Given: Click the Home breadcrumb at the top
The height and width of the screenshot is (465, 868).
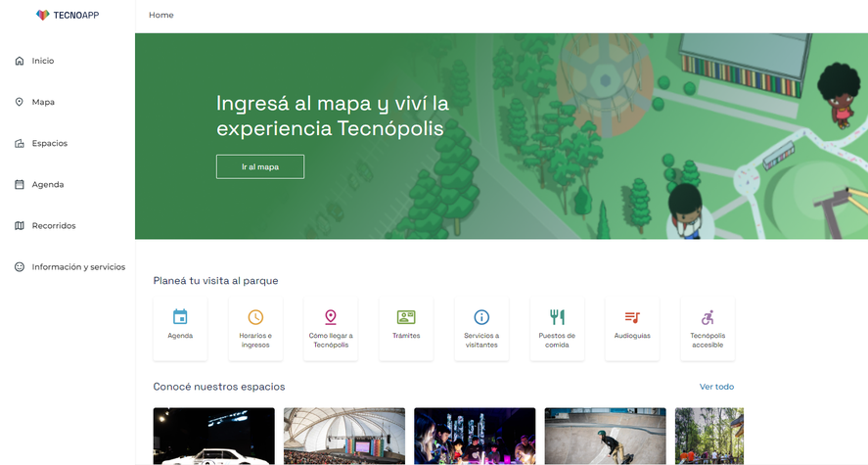Looking at the screenshot, I should point(160,15).
